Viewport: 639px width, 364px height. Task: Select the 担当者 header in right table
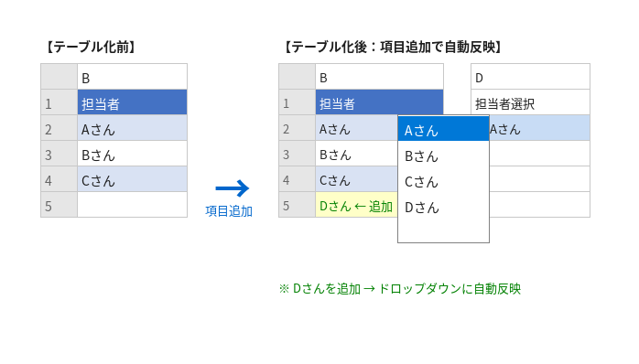pyautogui.click(x=379, y=102)
